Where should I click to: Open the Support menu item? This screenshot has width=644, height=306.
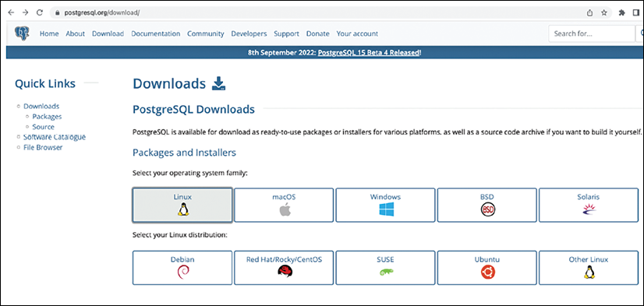pyautogui.click(x=287, y=33)
